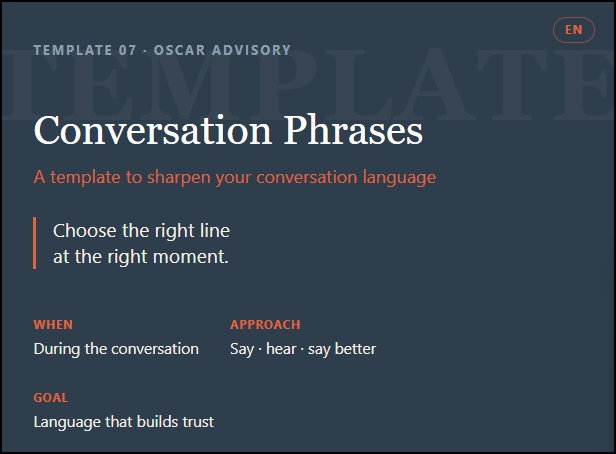This screenshot has height=454, width=616.
Task: Click the word 'Phrases' in the title
Action: coord(353,130)
